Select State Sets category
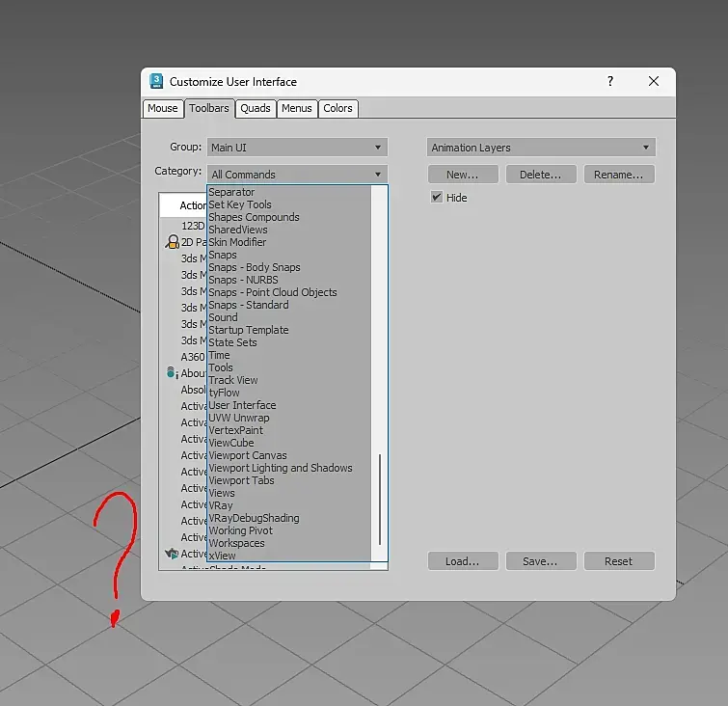The width and height of the screenshot is (728, 706). 289,342
